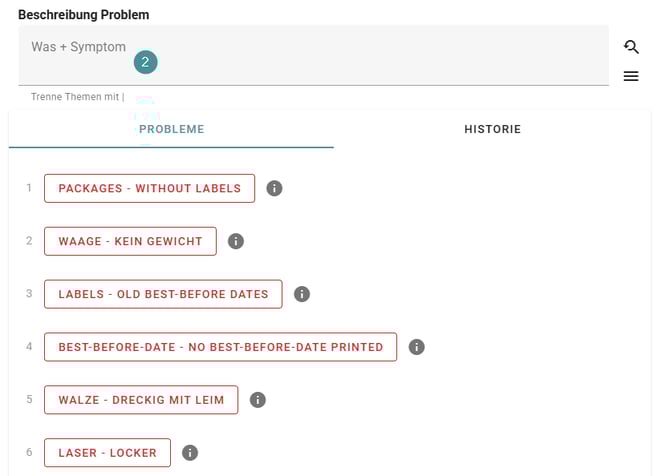Choose the Waage - Kein Gewicht problem
This screenshot has width=670, height=476.
click(130, 241)
